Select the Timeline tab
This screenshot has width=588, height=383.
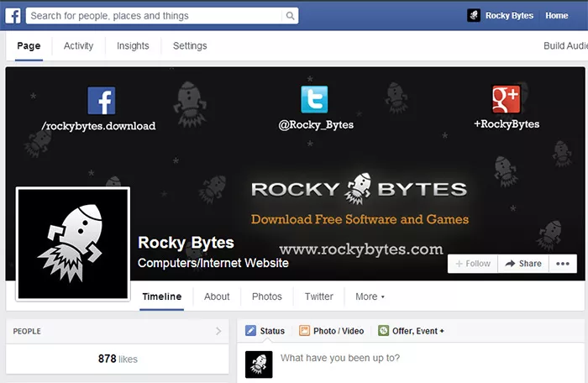click(162, 296)
